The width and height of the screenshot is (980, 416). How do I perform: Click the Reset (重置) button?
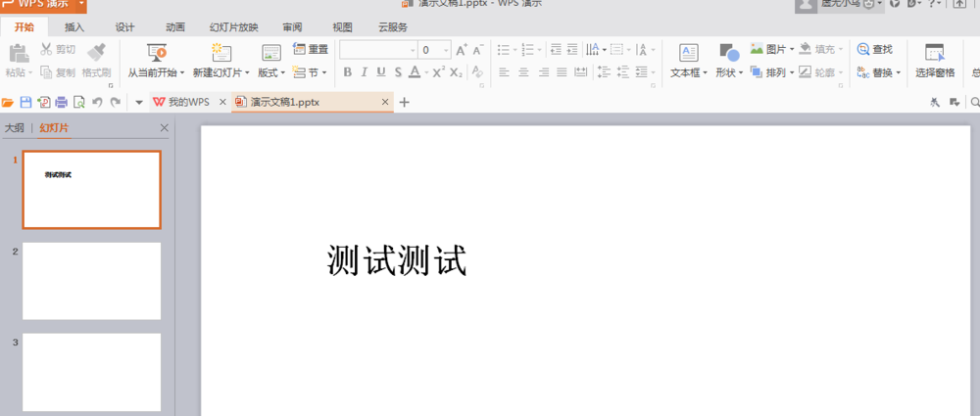pos(311,49)
